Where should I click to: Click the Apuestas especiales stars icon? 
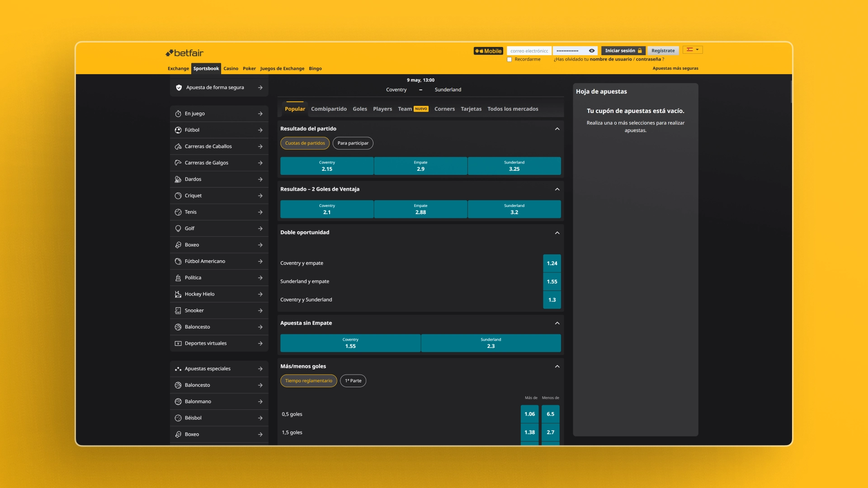(x=178, y=369)
